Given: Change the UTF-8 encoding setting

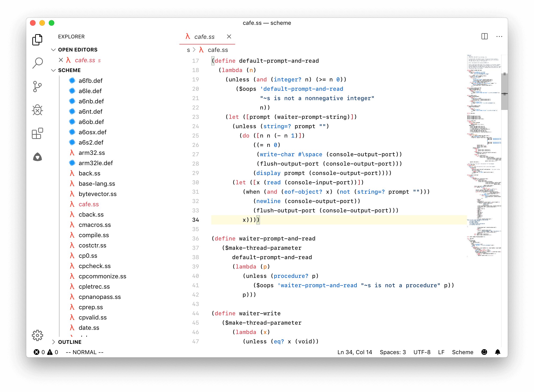Looking at the screenshot, I should tap(422, 352).
